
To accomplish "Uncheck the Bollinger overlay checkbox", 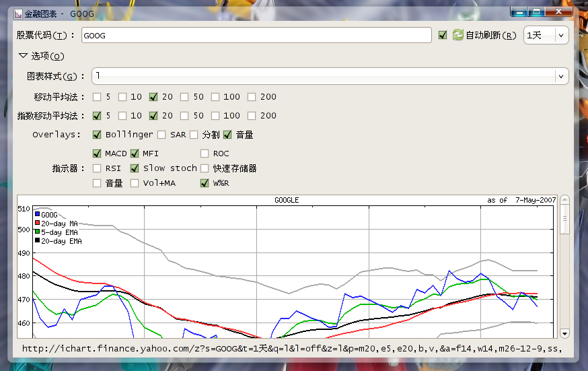I will pos(97,134).
